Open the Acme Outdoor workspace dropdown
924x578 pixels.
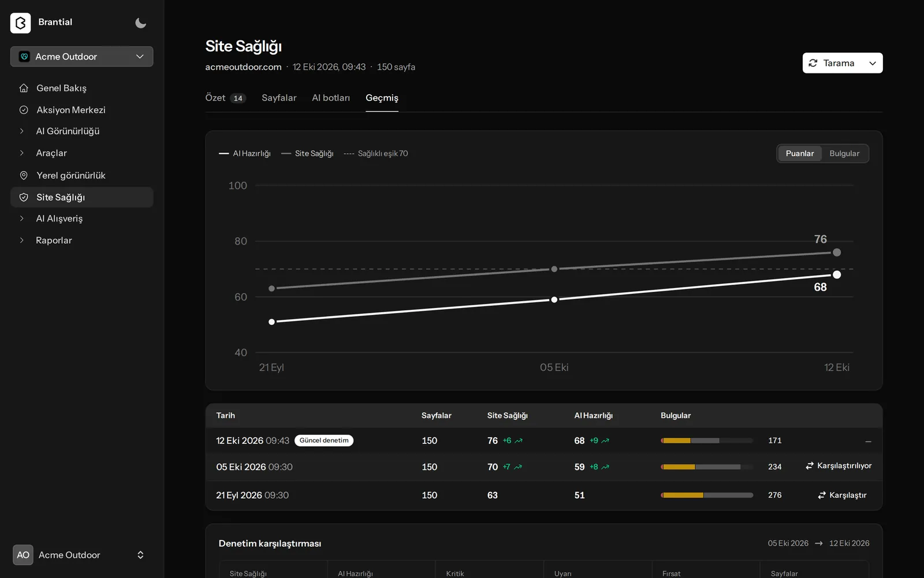(81, 57)
